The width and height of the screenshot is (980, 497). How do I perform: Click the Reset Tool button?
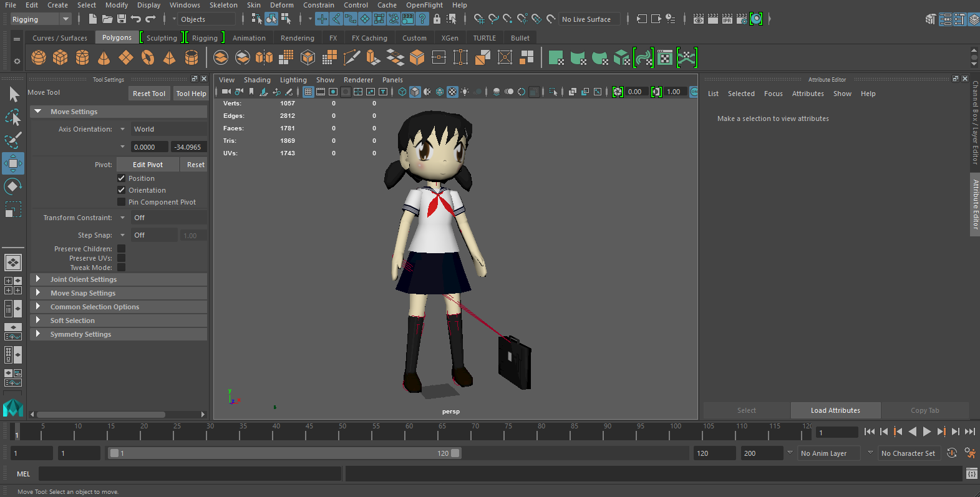tap(149, 94)
